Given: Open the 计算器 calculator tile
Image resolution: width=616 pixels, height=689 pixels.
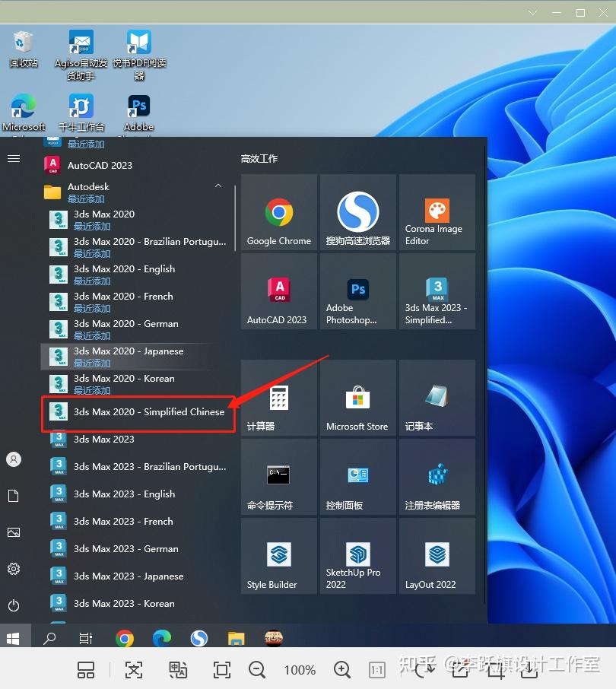Looking at the screenshot, I should tap(279, 398).
